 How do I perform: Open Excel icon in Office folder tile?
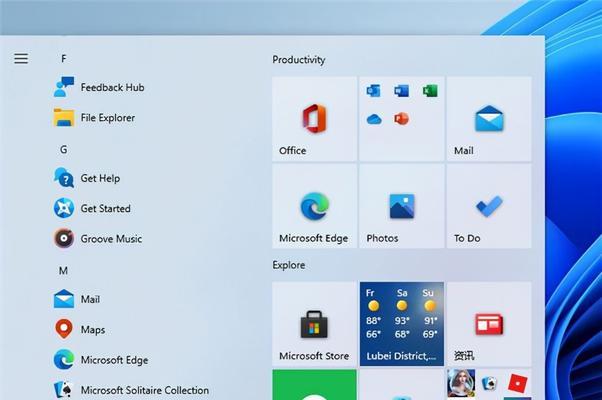(x=430, y=91)
